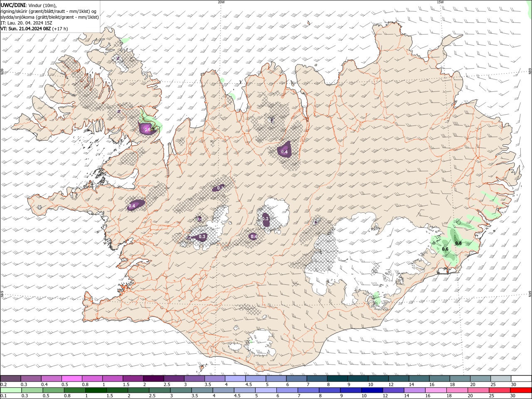Click the rain-scale swatch starting at 4
532x399 pixels.
223,390
